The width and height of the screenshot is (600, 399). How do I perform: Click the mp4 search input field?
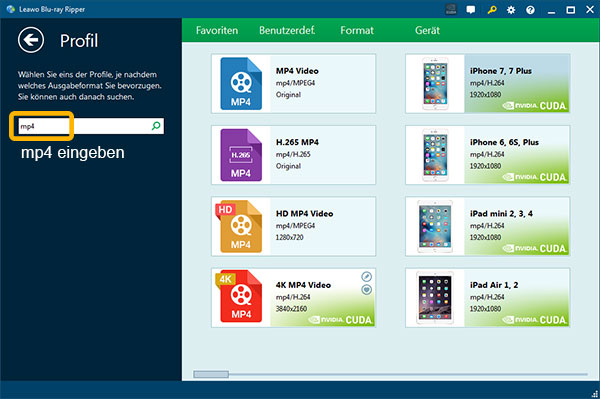91,126
